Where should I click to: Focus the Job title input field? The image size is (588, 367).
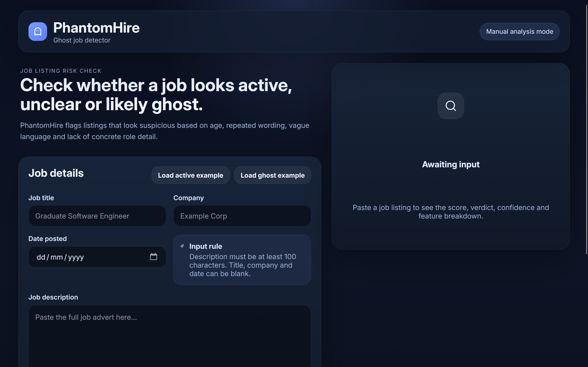pos(97,216)
